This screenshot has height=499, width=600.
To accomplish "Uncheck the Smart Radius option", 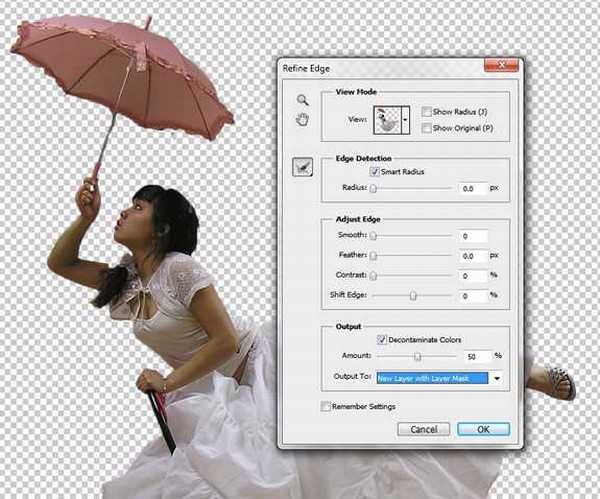I will pos(375,172).
